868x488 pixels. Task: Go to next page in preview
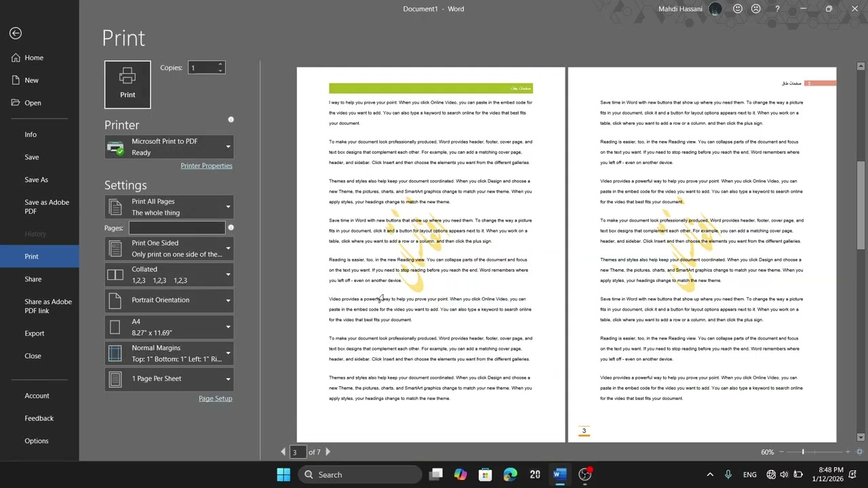point(328,451)
